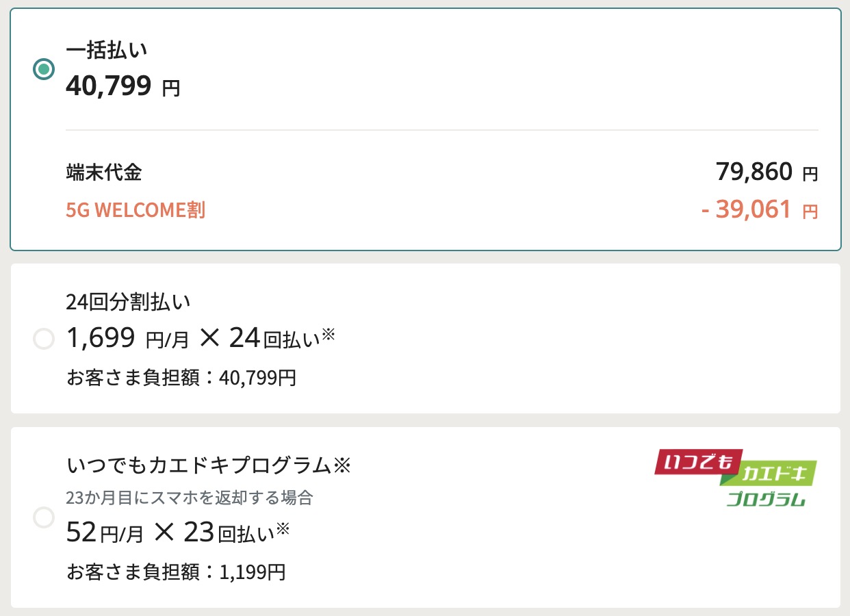Click the いつでもカエドキプログラム logo
Screen dimensions: 850x616
pos(736,478)
